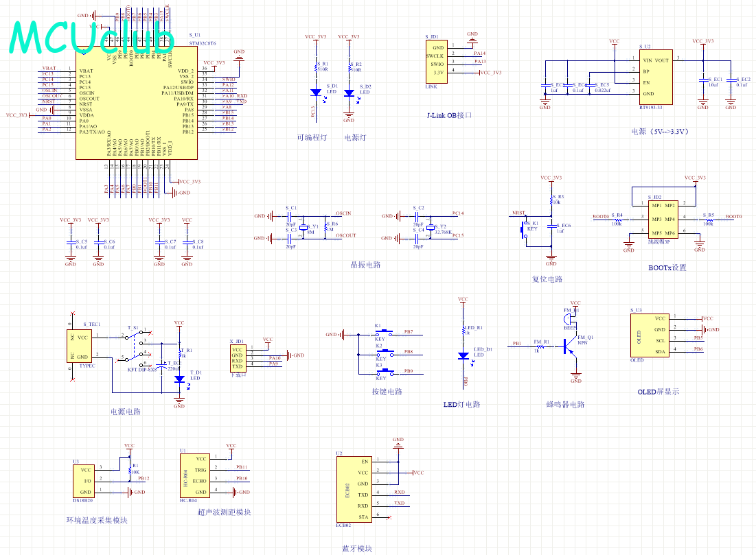Click the 按键电路 label
The image size is (756, 555).
(387, 392)
